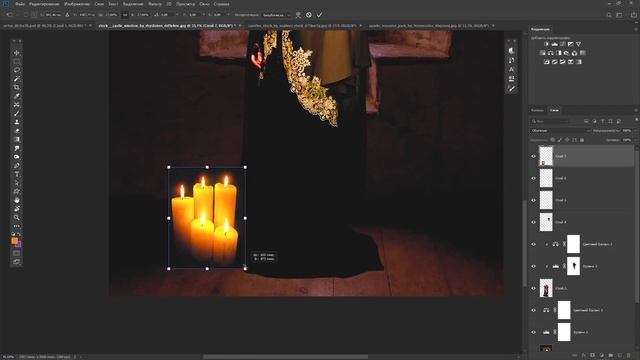Switch to the Слои panel tab
Screen dimensions: 640x360
click(x=554, y=110)
